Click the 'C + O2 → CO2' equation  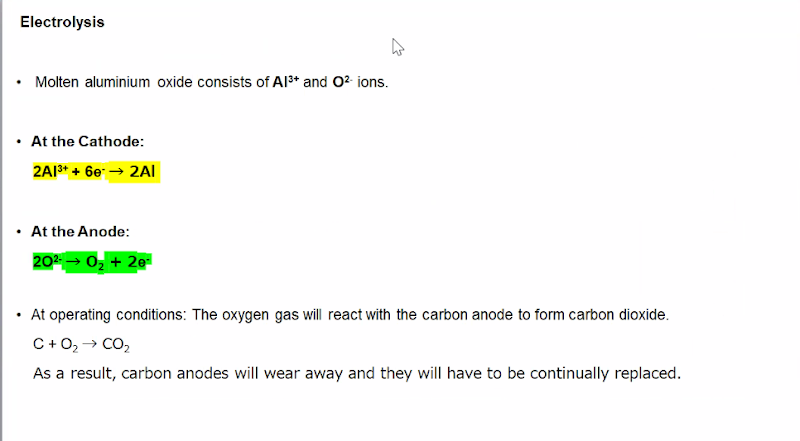point(82,346)
